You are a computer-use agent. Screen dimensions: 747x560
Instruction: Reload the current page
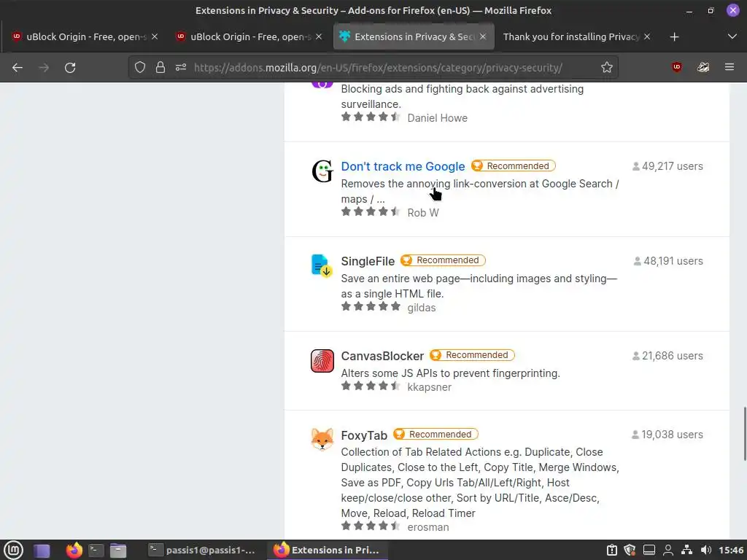pos(70,68)
